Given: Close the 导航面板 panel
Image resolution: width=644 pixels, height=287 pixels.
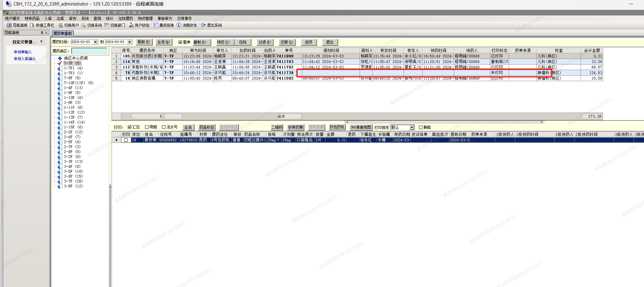Looking at the screenshot, I should coord(46,33).
